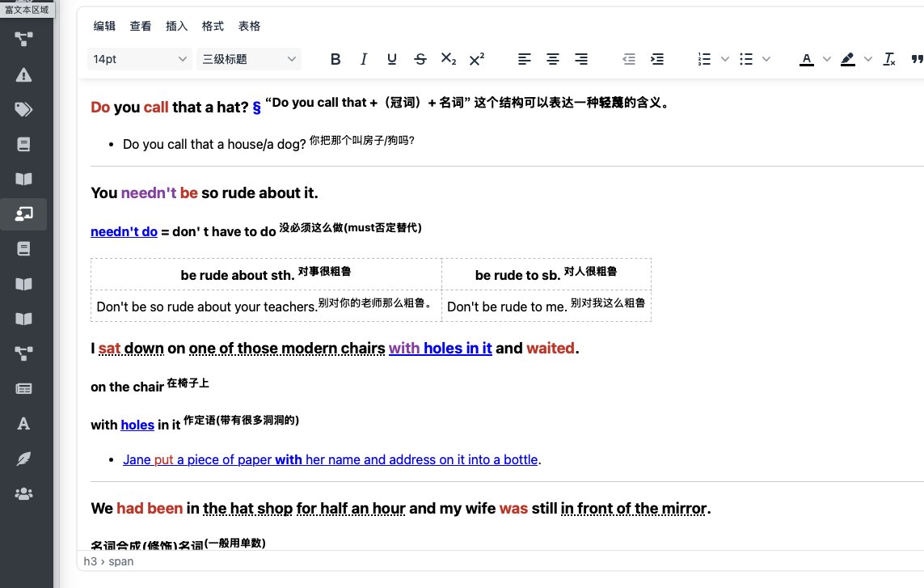Open the list-view sidebar icon
Image resolution: width=924 pixels, height=588 pixels.
coord(23,389)
